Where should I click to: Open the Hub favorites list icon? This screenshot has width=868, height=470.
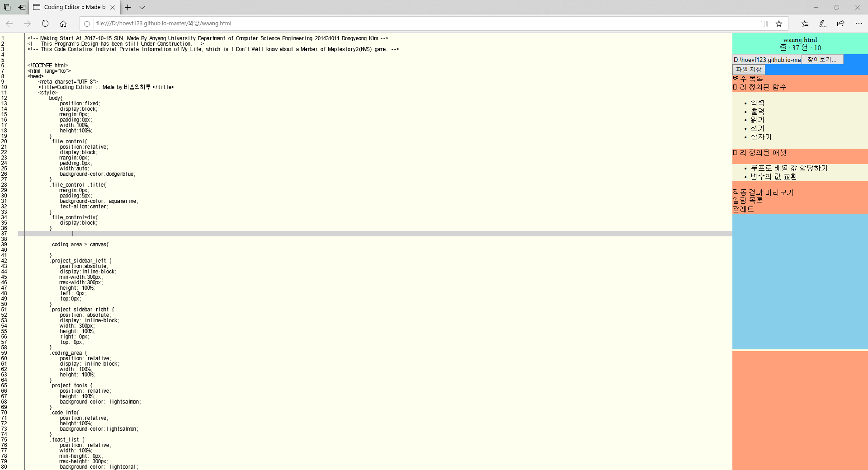point(804,23)
